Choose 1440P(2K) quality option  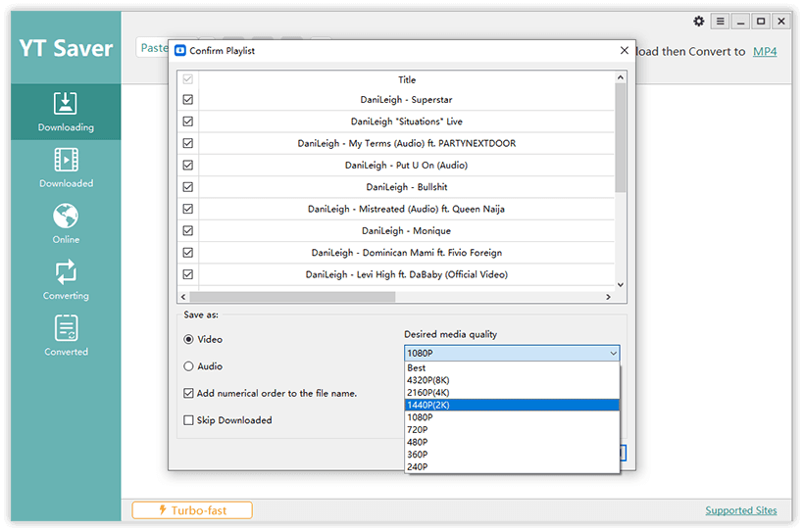[x=512, y=405]
